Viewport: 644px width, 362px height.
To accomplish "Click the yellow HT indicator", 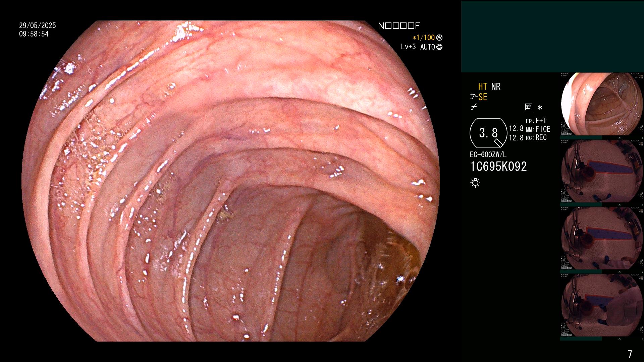I will [483, 86].
